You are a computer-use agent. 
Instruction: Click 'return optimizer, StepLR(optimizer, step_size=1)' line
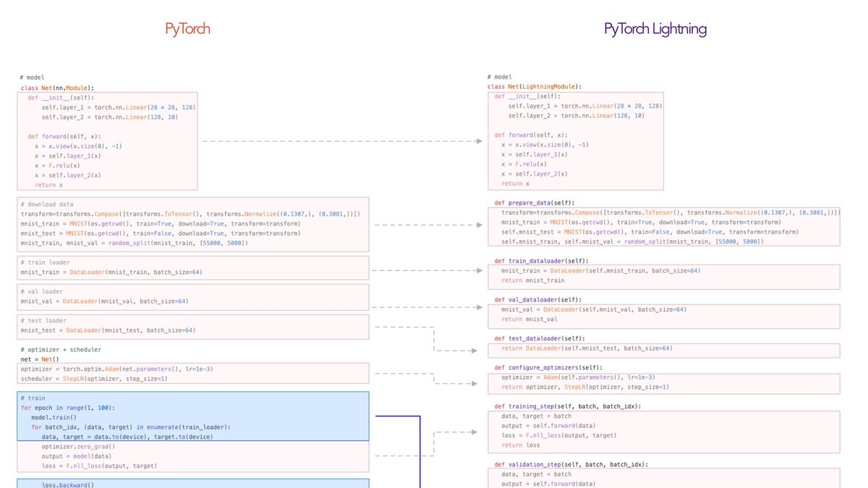pyautogui.click(x=585, y=387)
